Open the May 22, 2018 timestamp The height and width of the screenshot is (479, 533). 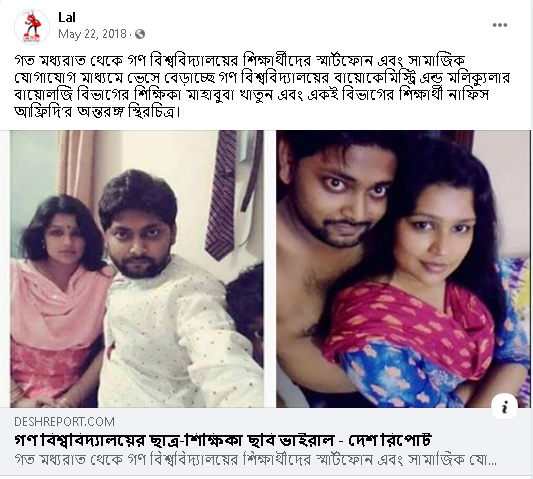click(92, 34)
